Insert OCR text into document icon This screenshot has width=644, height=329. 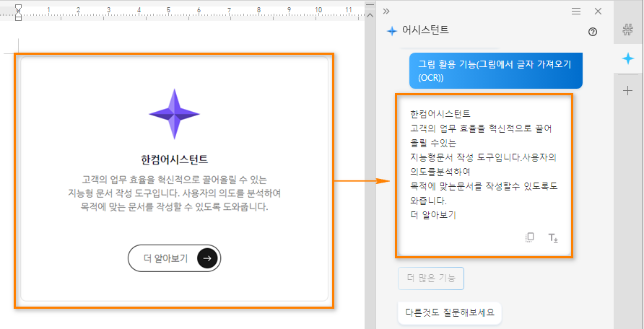tap(553, 237)
